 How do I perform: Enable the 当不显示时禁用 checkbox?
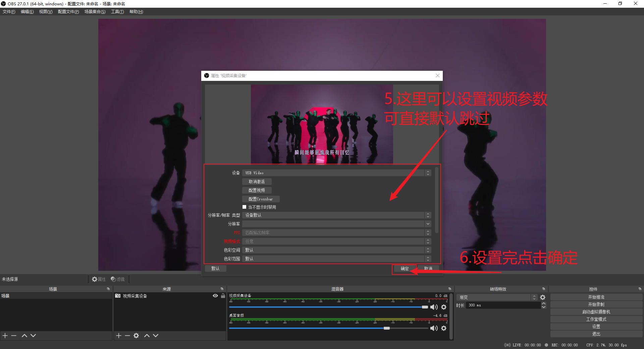pos(245,207)
